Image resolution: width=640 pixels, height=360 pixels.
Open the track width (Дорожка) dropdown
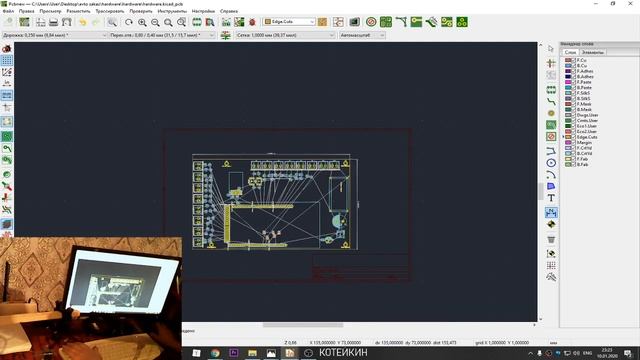(x=54, y=36)
